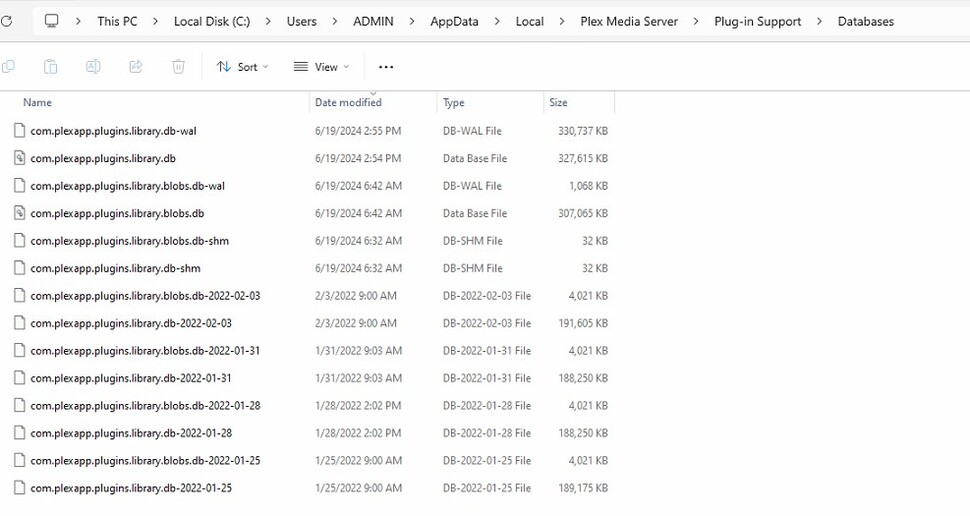Expand the chevron after Local Disk (C:)
The image size is (970, 516).
coord(268,21)
